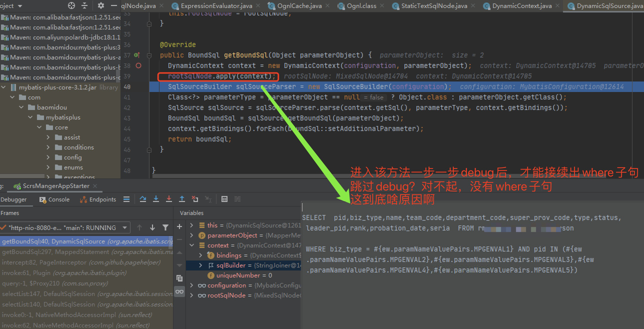Collapse the context variable node

coord(191,244)
